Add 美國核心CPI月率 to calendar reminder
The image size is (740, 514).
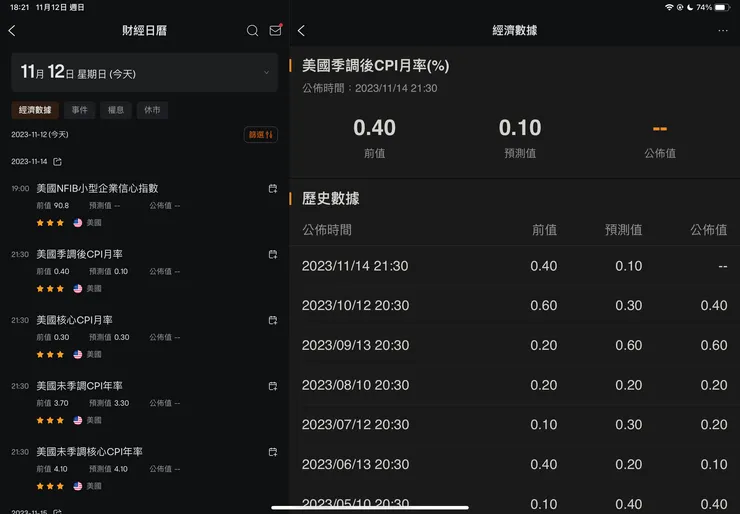273,320
